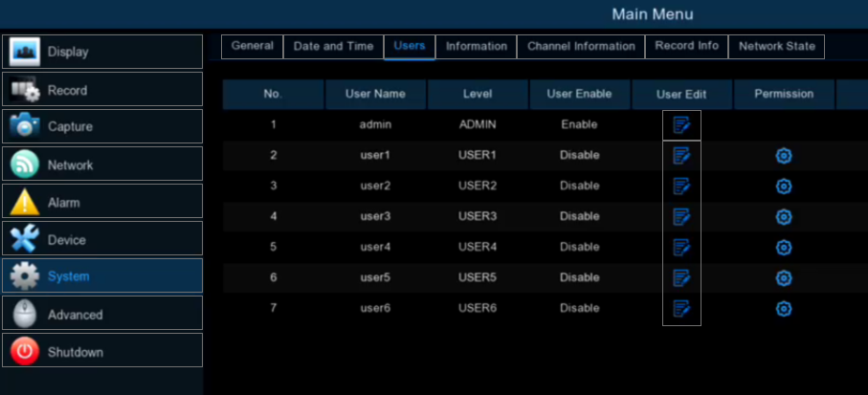Open the edit icon for admin
Viewport: 868px width, 395px height.
point(681,125)
